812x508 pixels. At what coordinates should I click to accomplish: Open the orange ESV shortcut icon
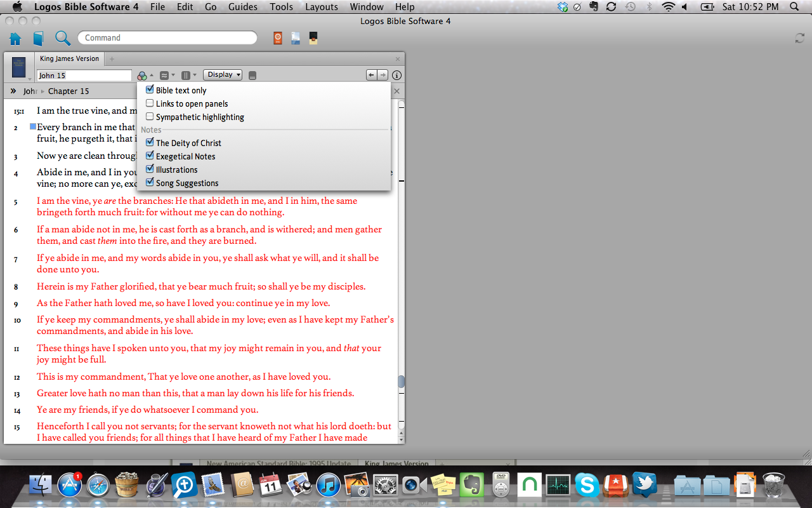click(278, 38)
